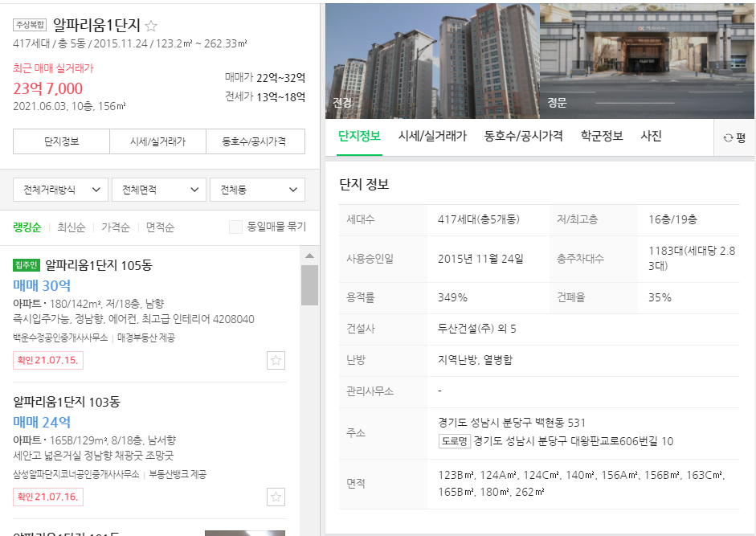Open the 전체동 dropdown
756x536 pixels.
(257, 190)
